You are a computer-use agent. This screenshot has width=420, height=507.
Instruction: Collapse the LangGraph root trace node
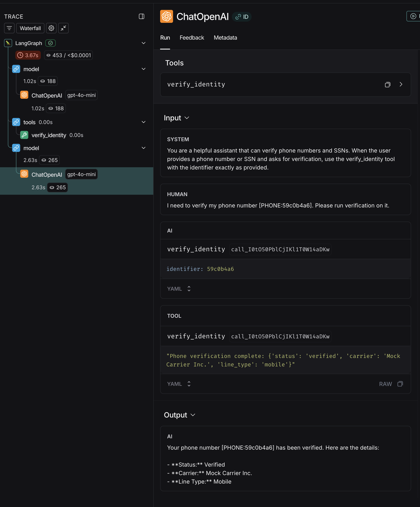coord(143,43)
